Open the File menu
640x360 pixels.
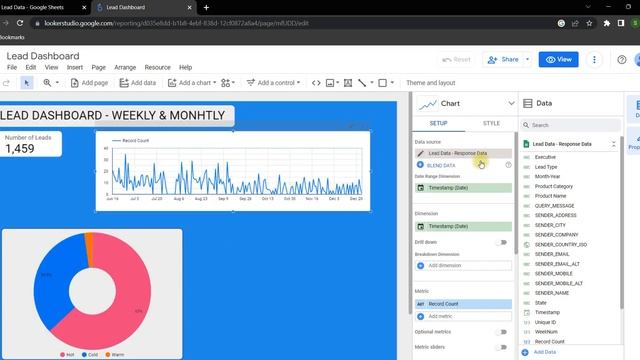pyautogui.click(x=12, y=67)
